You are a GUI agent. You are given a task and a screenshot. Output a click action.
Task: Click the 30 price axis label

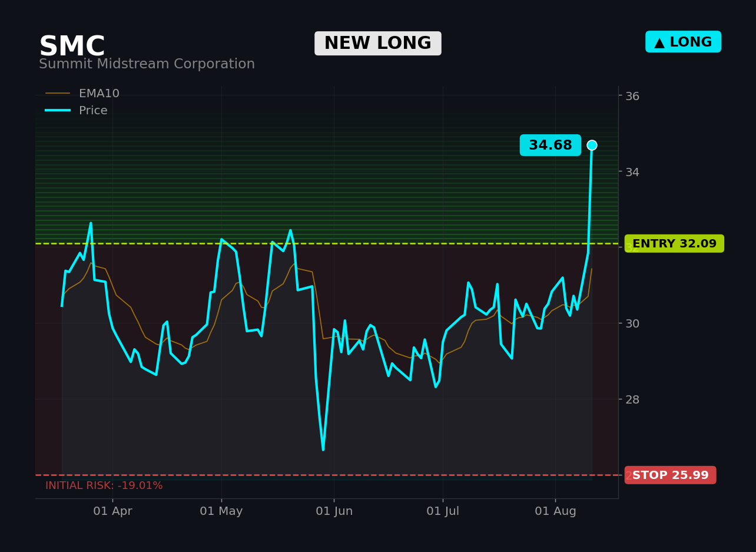pyautogui.click(x=632, y=323)
